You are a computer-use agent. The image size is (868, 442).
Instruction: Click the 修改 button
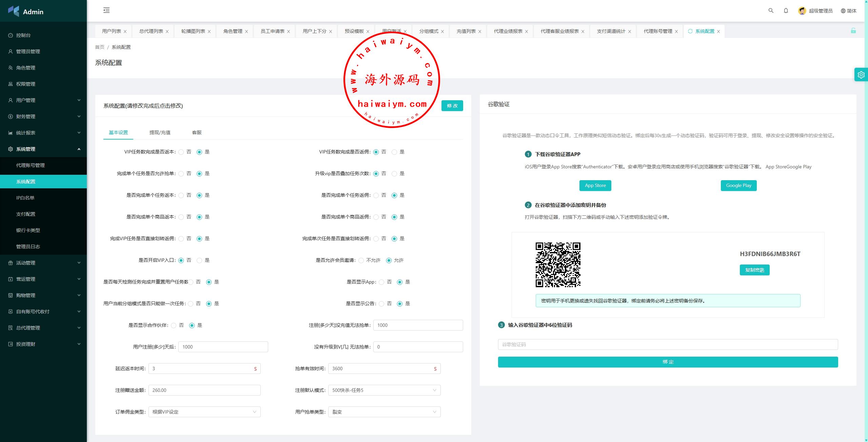452,106
